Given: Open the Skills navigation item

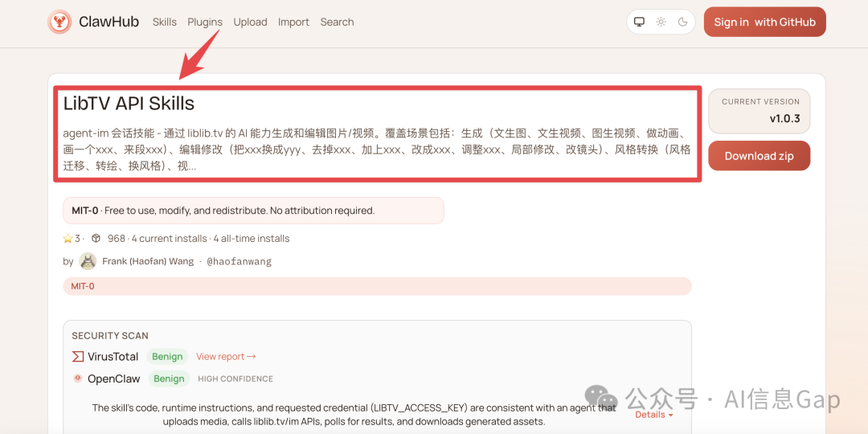Looking at the screenshot, I should pyautogui.click(x=165, y=23).
